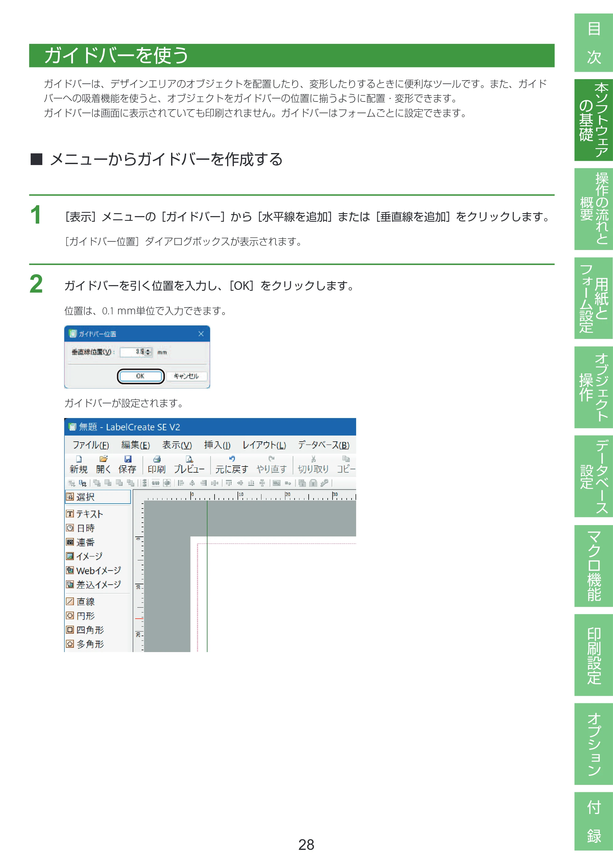
Task: Close the ガイドバー位置 dialog
Action: pos(201,334)
